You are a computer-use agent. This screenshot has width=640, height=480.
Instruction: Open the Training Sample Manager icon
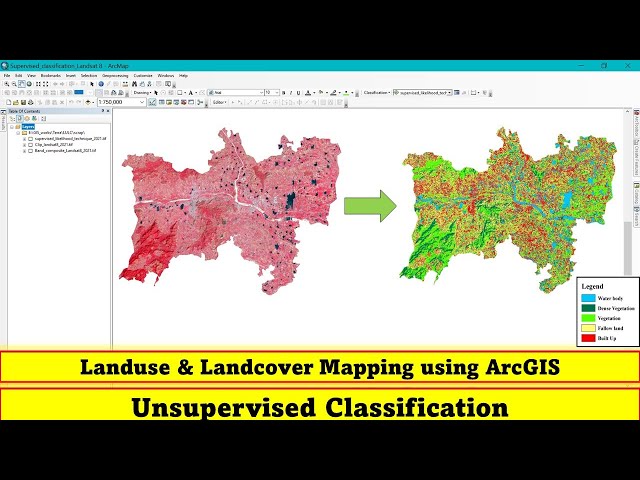tap(456, 93)
